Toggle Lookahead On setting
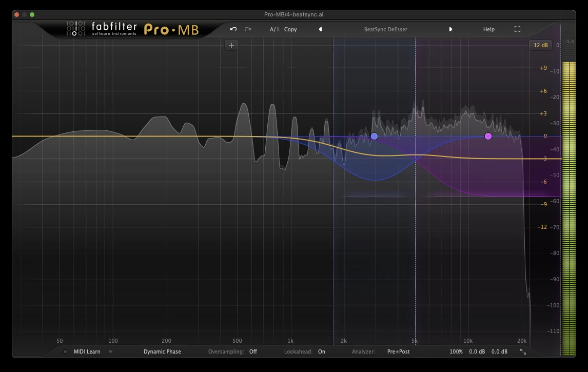588x372 pixels. (321, 351)
